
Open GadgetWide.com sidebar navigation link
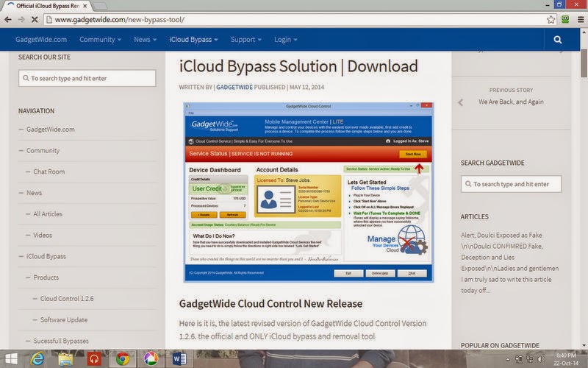(50, 130)
